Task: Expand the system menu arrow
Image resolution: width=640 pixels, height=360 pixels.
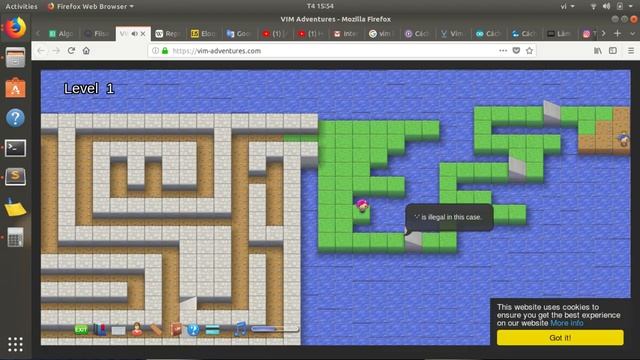Action: [x=631, y=6]
